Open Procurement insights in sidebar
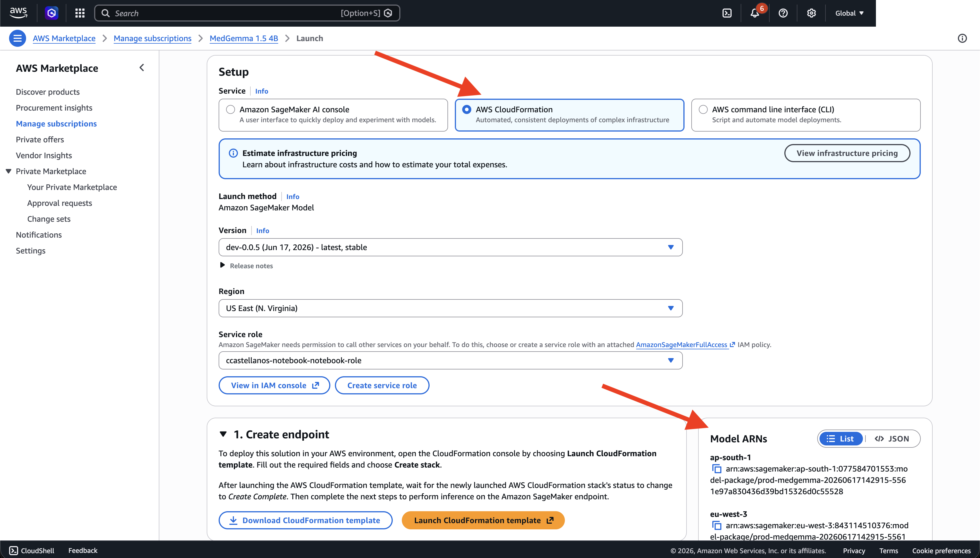Image resolution: width=980 pixels, height=558 pixels. [54, 108]
